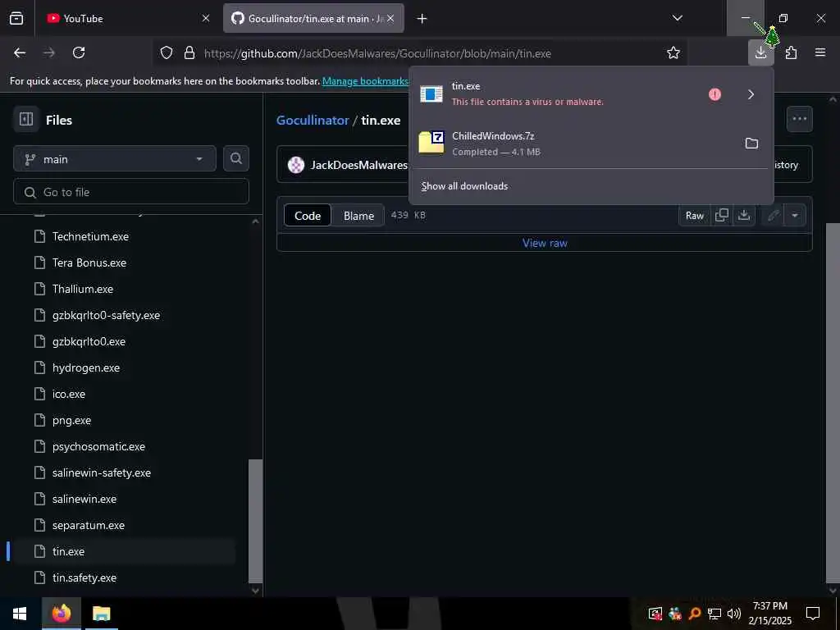Select the Gocullinator/tin.exe GitHub tab
Viewport: 840px width, 630px height.
[313, 18]
